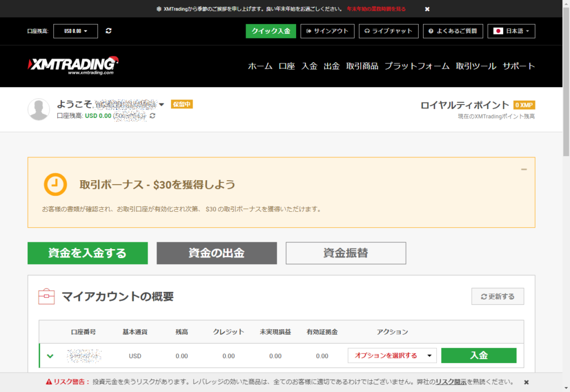
Task: Open the USD 0.00 balance dropdown
Action: point(76,31)
